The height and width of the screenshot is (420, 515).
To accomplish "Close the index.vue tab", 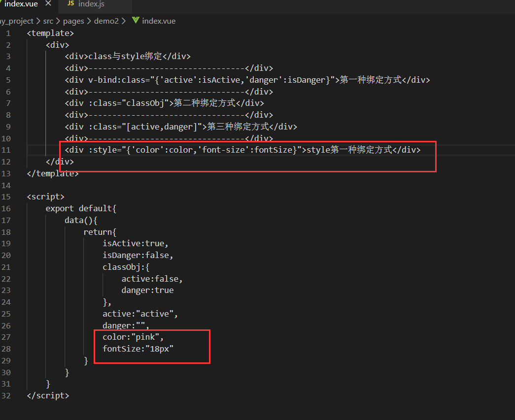I will 48,3.
